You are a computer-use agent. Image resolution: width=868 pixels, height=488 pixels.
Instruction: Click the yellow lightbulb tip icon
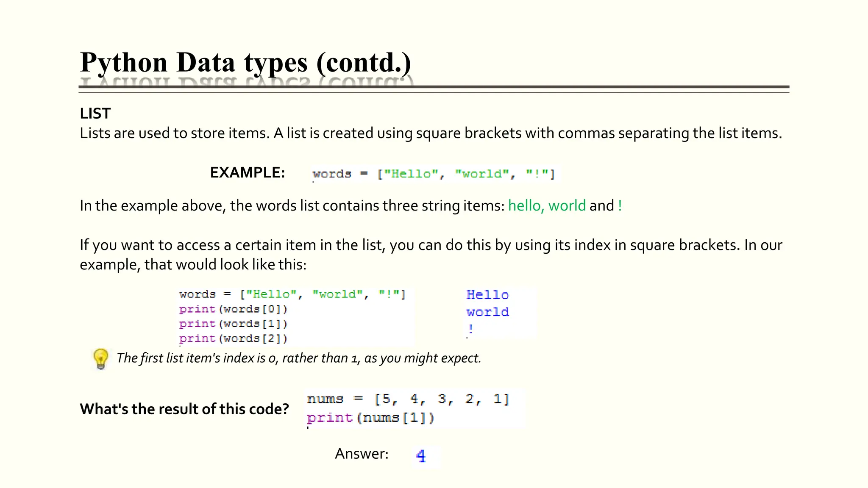[x=100, y=359]
